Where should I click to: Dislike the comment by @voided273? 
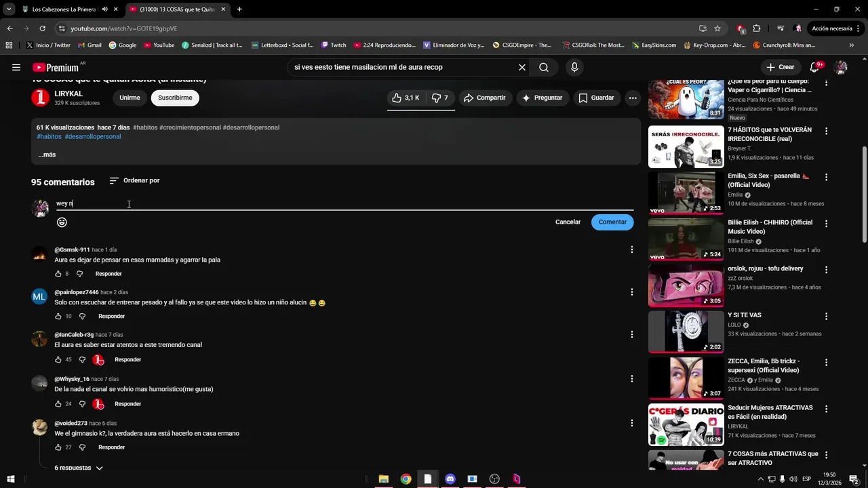[82, 447]
